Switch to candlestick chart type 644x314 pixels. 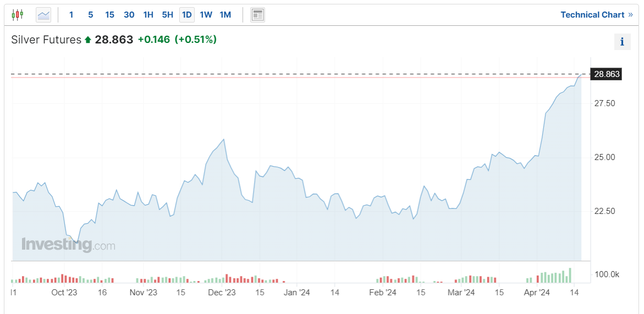coord(18,15)
